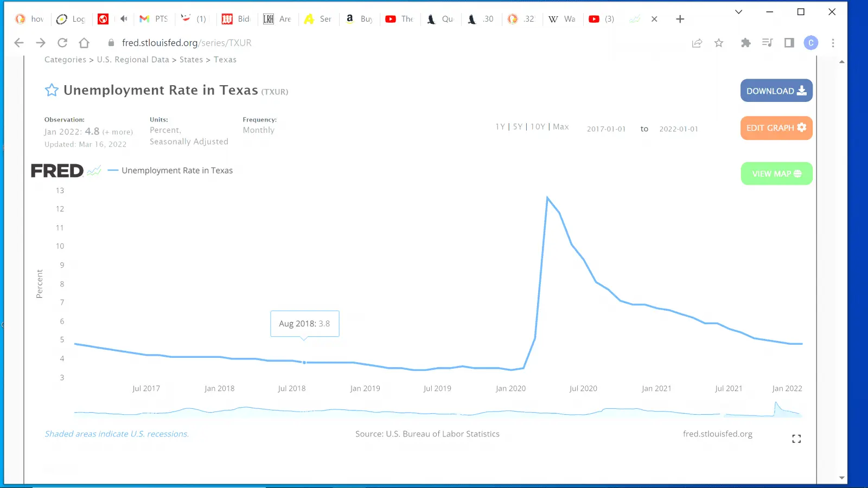This screenshot has height=488, width=868.
Task: Click the EDIT GRAPH button
Action: [x=776, y=128]
